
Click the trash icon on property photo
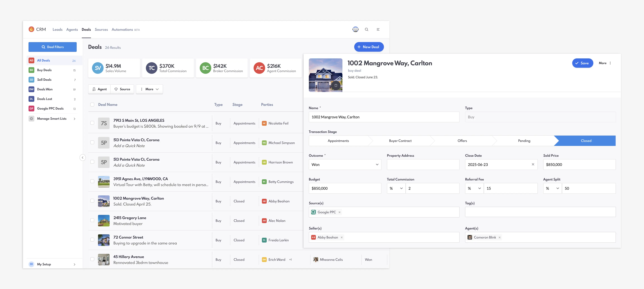coord(336,85)
